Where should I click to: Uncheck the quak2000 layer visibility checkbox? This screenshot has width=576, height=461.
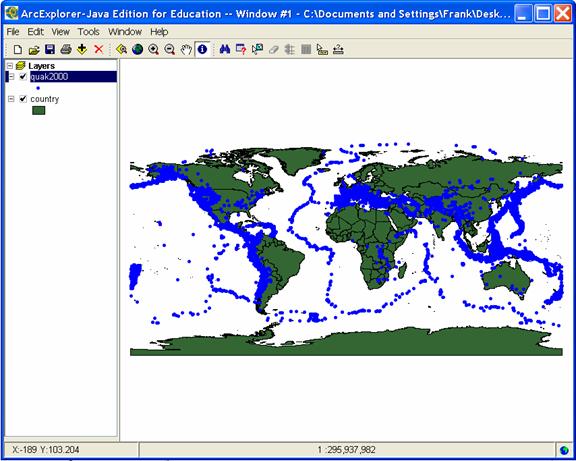[x=23, y=76]
